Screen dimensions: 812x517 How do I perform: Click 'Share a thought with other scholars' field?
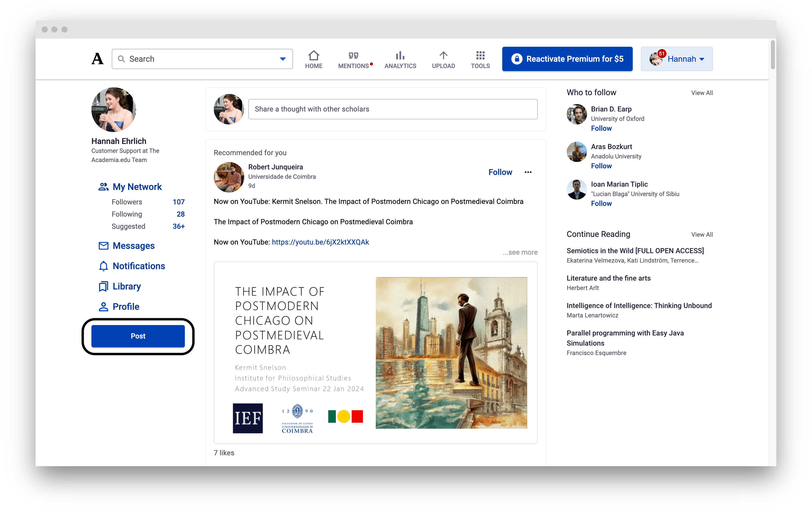[x=393, y=109]
